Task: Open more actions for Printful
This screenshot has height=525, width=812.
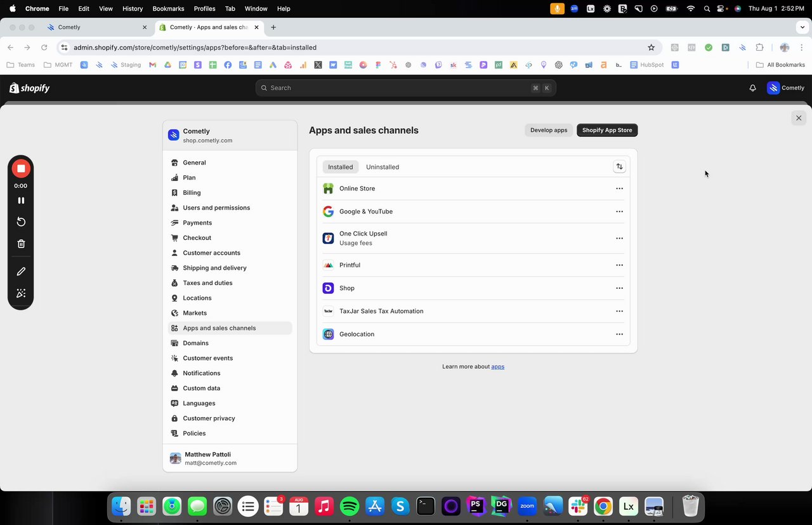Action: pyautogui.click(x=620, y=265)
